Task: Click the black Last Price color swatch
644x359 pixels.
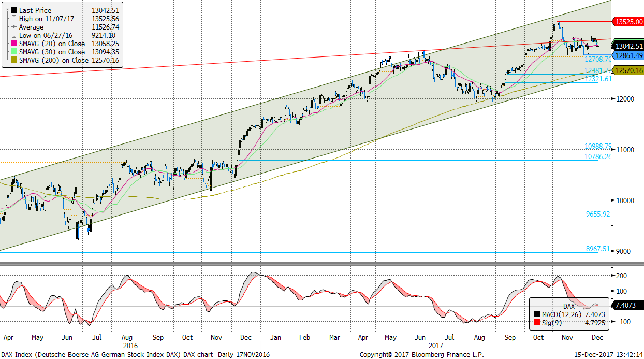Action: pos(13,10)
